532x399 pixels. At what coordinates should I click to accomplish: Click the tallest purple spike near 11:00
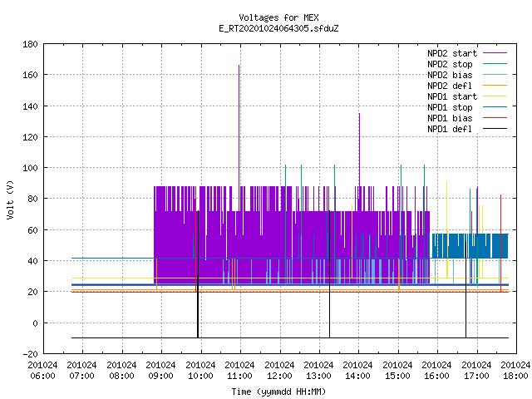[x=239, y=126]
